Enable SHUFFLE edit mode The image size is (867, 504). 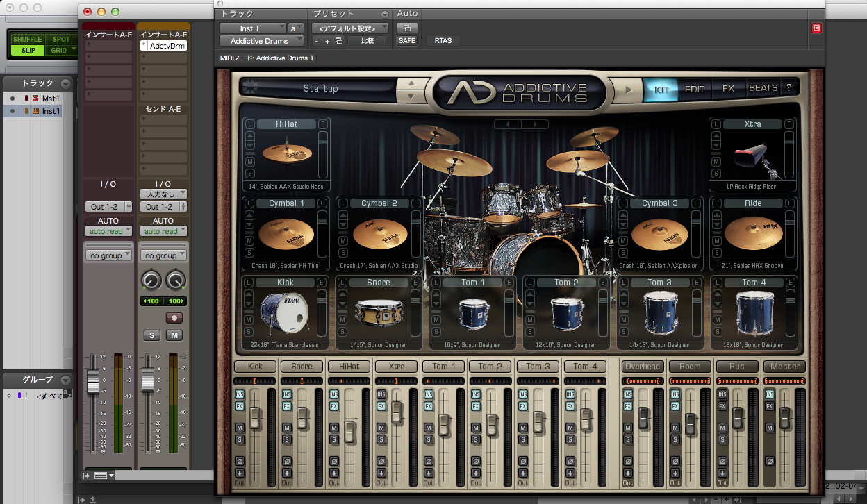point(27,39)
